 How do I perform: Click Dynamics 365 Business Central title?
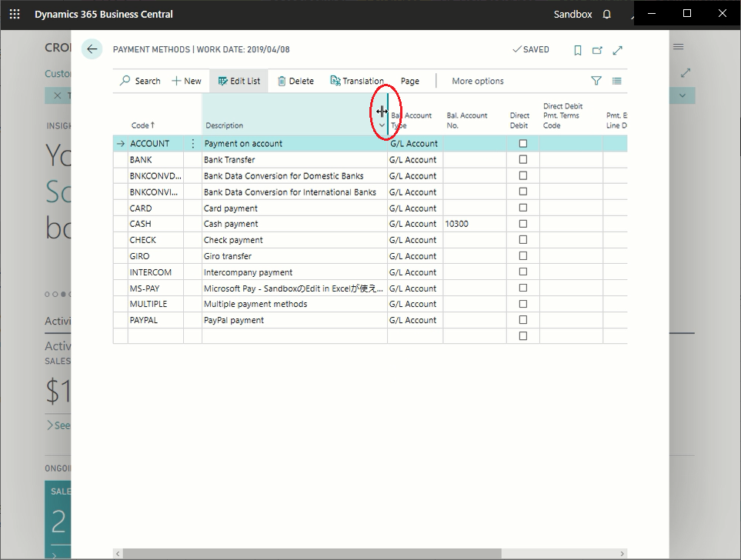(x=104, y=14)
